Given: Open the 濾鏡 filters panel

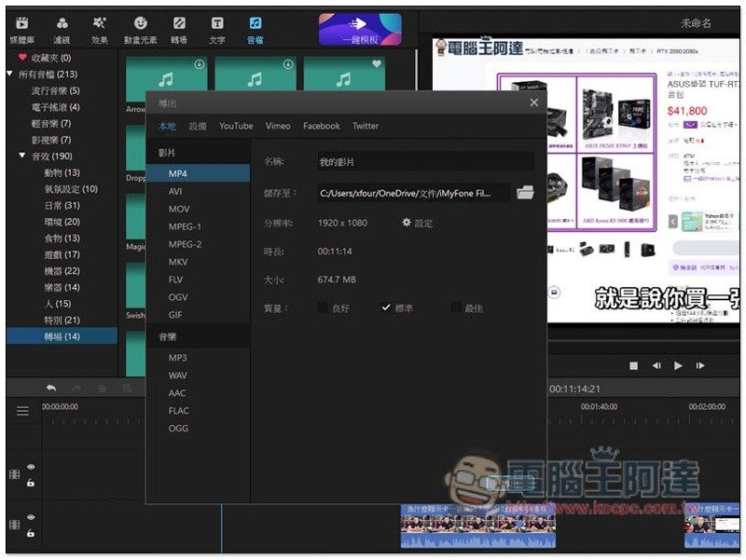Looking at the screenshot, I should 62,29.
